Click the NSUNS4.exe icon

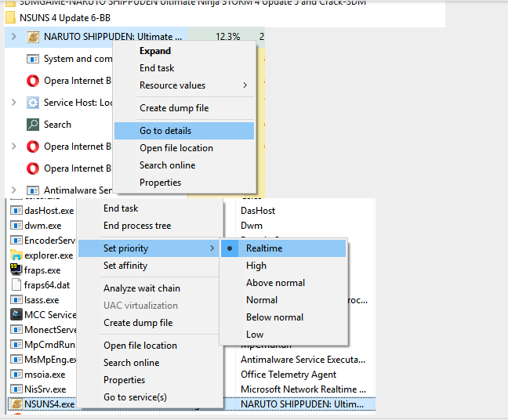coord(16,404)
